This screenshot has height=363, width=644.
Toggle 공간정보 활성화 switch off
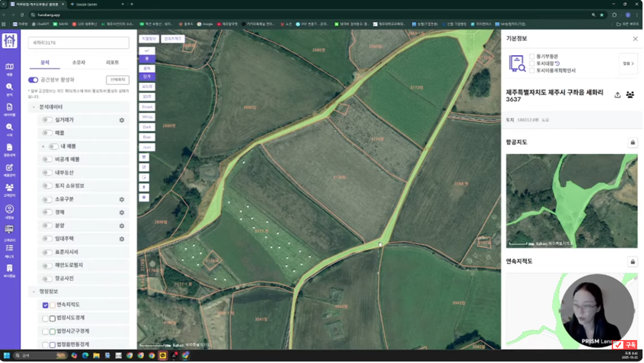tap(33, 80)
